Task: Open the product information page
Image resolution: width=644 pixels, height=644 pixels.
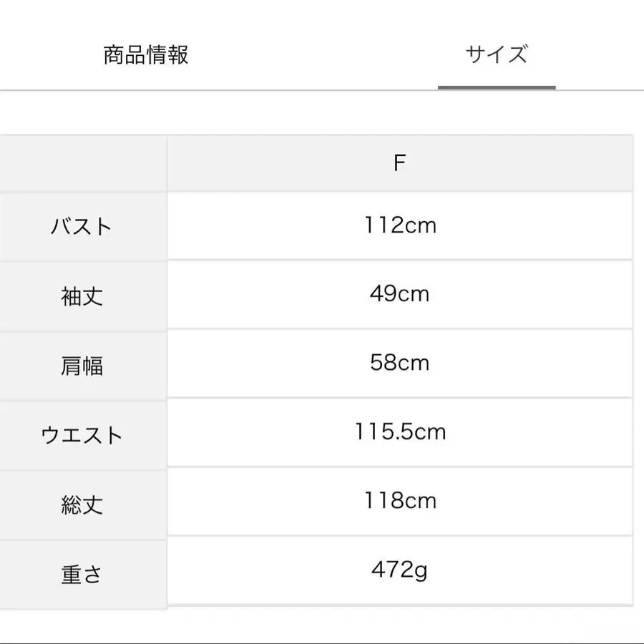Action: 148,52
